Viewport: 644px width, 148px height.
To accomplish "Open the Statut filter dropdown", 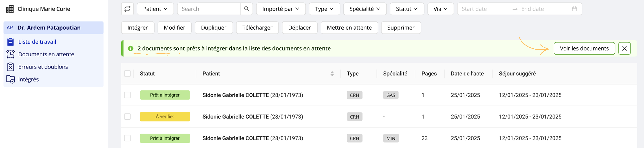I will tap(407, 9).
